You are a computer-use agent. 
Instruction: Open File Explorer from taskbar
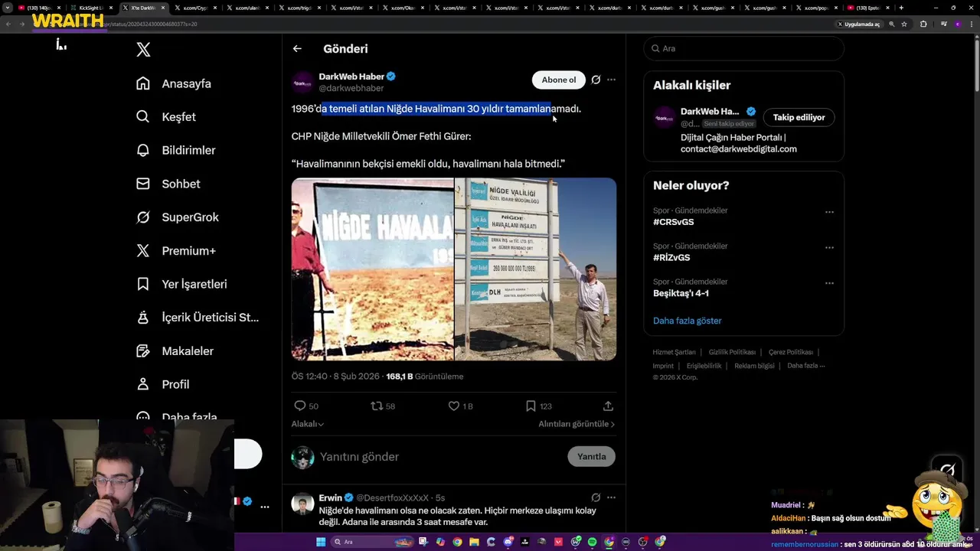[x=474, y=542]
